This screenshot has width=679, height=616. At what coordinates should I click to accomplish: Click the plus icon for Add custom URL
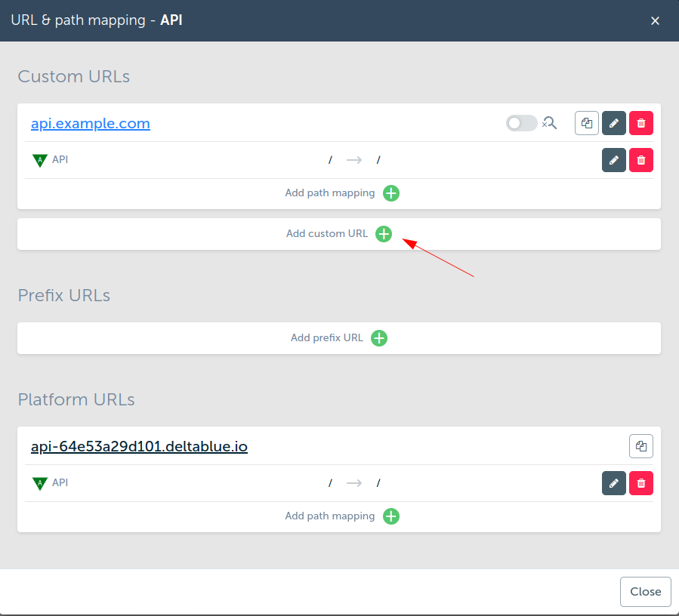click(384, 234)
